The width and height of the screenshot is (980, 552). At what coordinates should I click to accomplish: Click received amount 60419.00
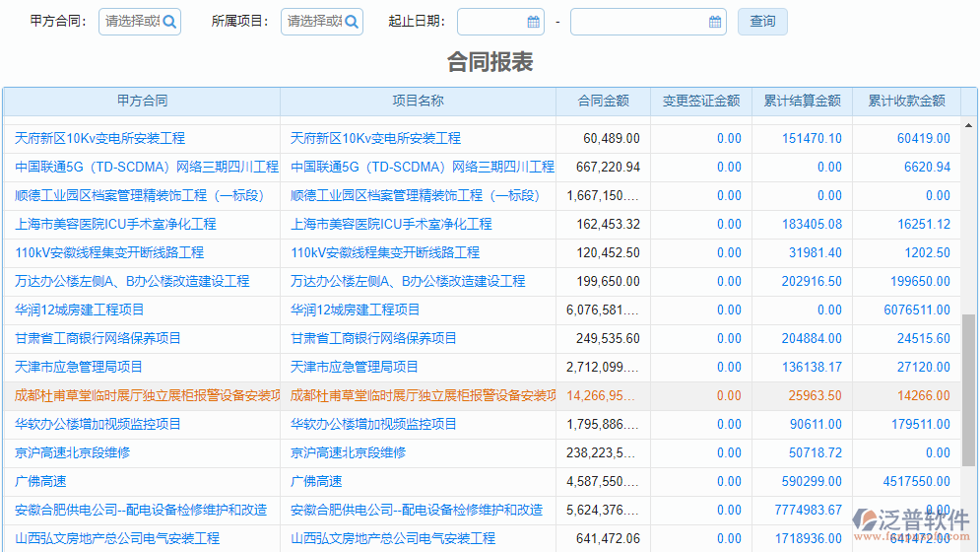924,138
